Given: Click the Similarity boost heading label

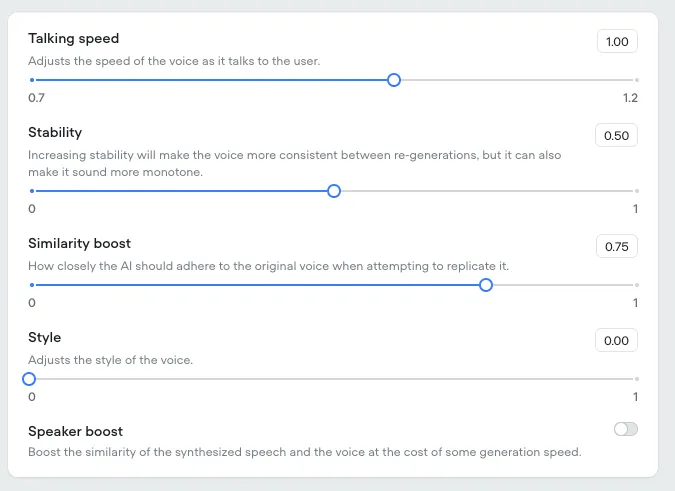Looking at the screenshot, I should click(79, 243).
